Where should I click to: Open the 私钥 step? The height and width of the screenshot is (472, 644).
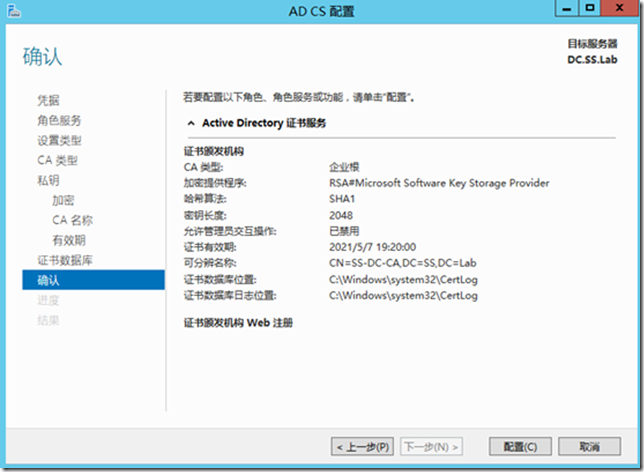tap(48, 180)
